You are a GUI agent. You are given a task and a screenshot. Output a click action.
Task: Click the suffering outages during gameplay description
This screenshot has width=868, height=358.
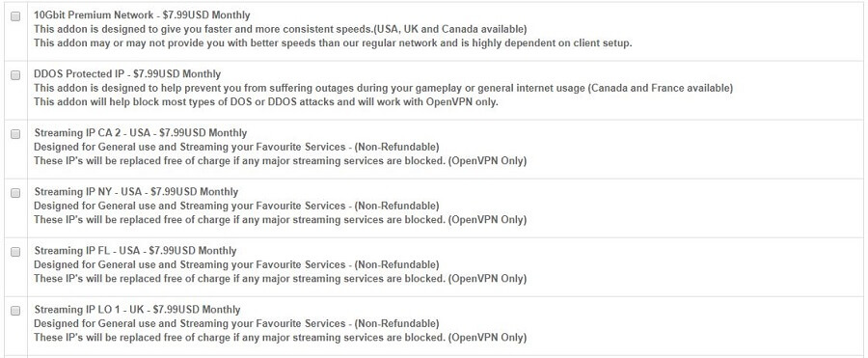click(384, 88)
